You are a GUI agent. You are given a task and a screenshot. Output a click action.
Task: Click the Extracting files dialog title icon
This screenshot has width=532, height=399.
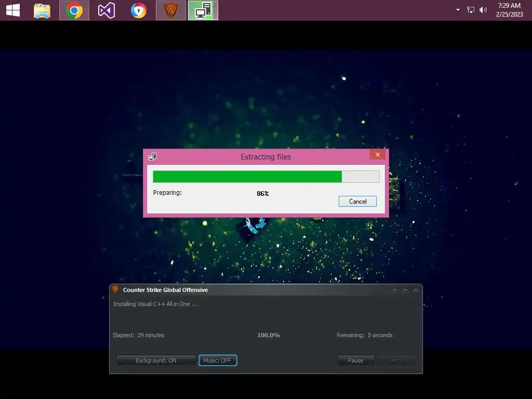tap(152, 156)
